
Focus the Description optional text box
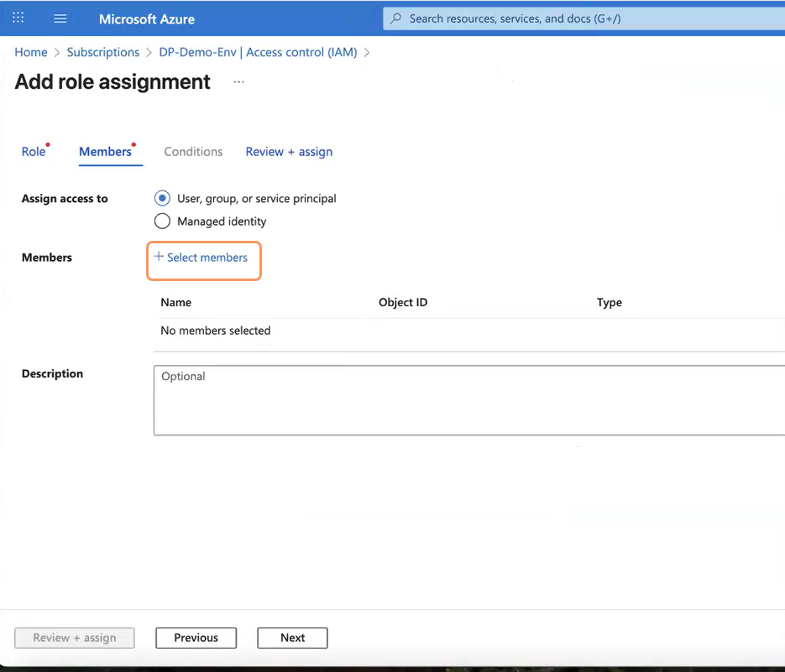[469, 400]
